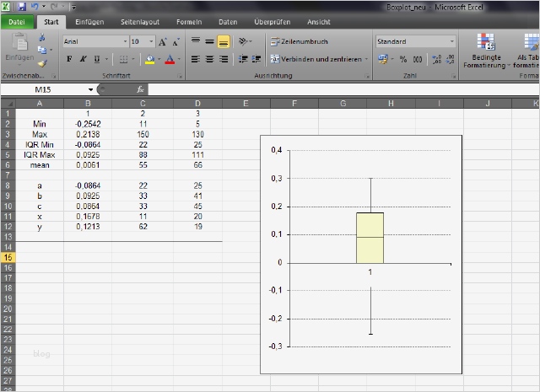Screen dimensions: 540x392
Task: Open the font name Arial dropdown
Action: (127, 41)
